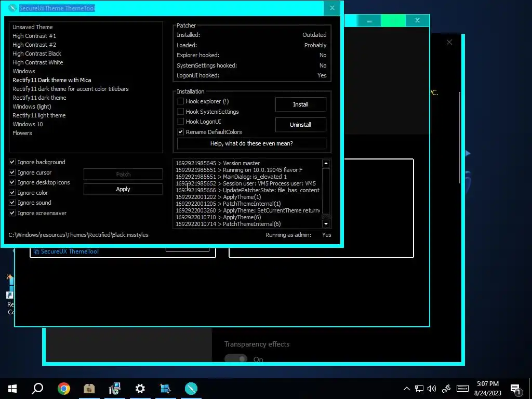Image resolution: width=532 pixels, height=399 pixels.
Task: Open the blue window app in taskbar
Action: 166,389
